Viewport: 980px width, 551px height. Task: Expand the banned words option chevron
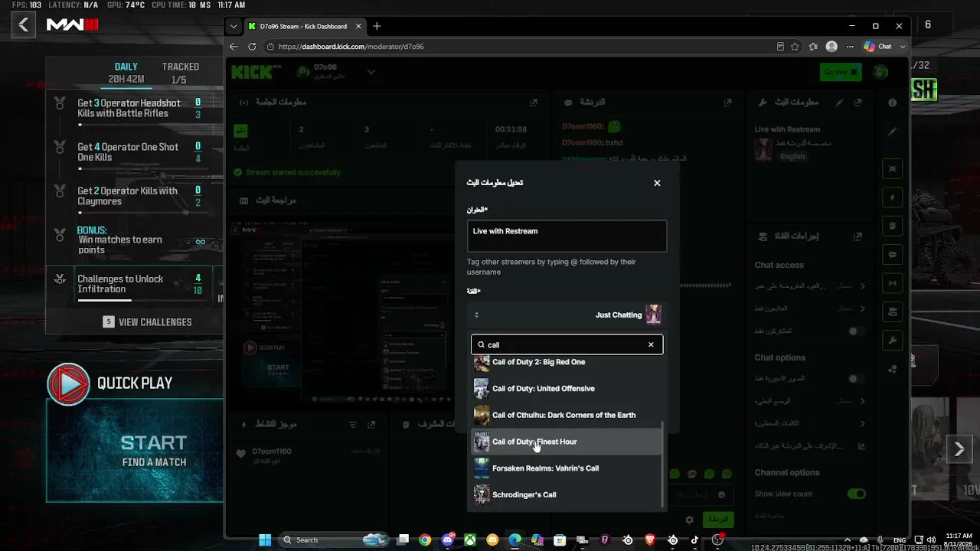coord(862,423)
